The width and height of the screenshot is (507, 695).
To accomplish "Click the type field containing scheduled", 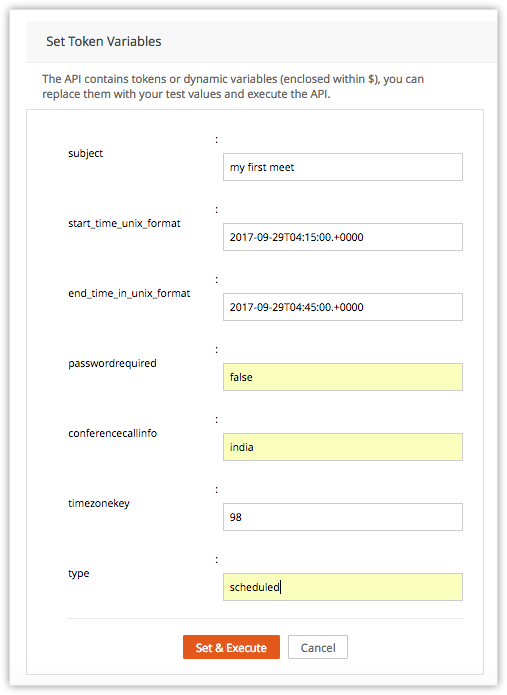I will coord(343,587).
